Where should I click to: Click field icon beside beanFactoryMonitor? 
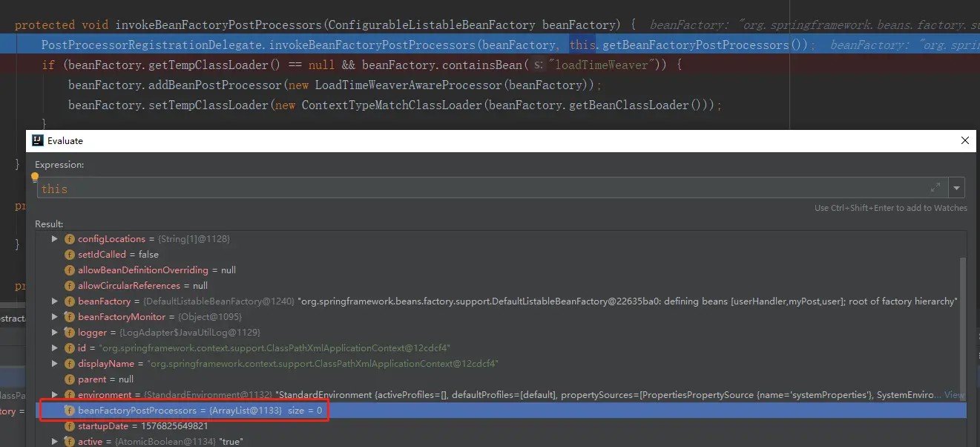coord(70,317)
